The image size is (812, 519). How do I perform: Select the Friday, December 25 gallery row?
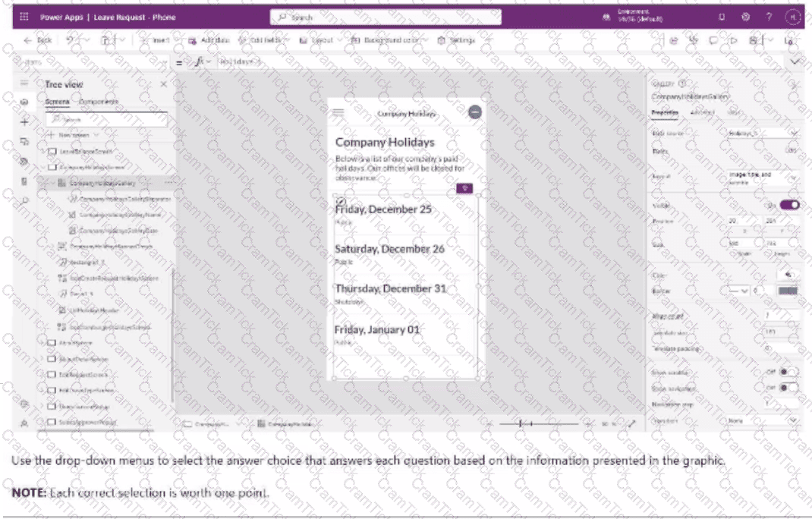(x=405, y=215)
